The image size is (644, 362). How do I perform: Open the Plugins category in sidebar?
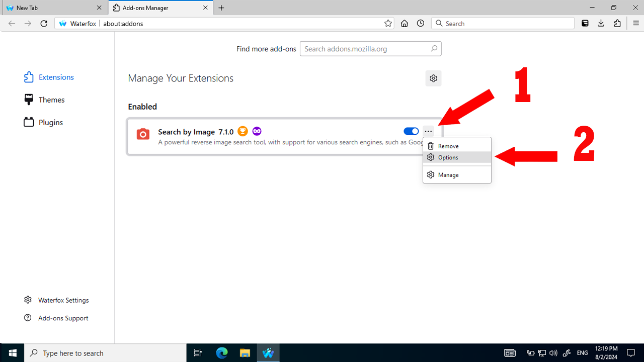point(43,122)
